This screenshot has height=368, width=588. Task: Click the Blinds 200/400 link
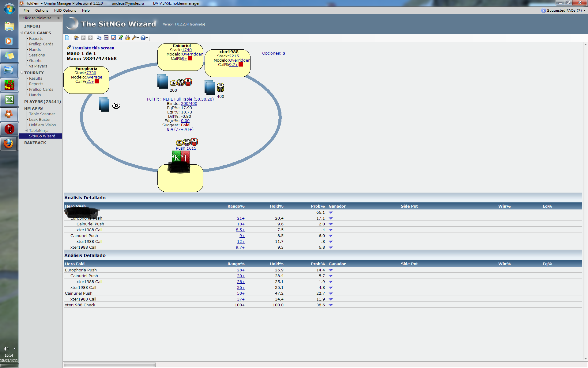[x=189, y=103]
